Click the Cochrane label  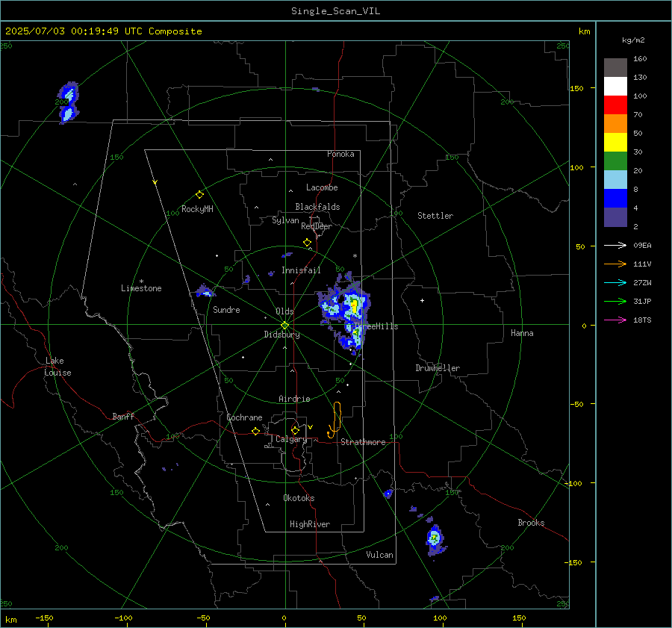(x=244, y=417)
